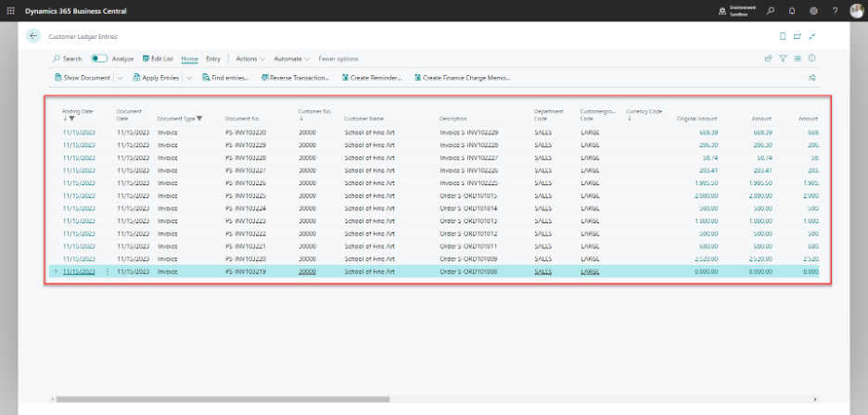
Task: Toggle the Analyze mode switch
Action: 99,58
